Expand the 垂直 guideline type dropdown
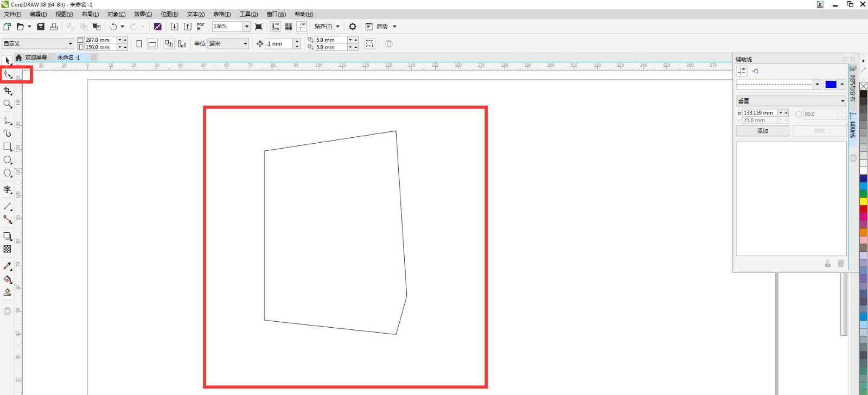 842,101
